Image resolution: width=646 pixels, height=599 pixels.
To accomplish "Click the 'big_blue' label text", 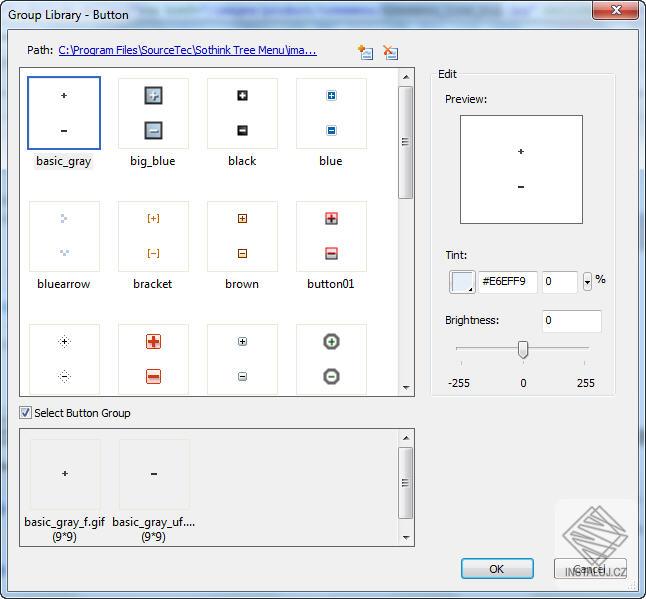I will (x=153, y=161).
